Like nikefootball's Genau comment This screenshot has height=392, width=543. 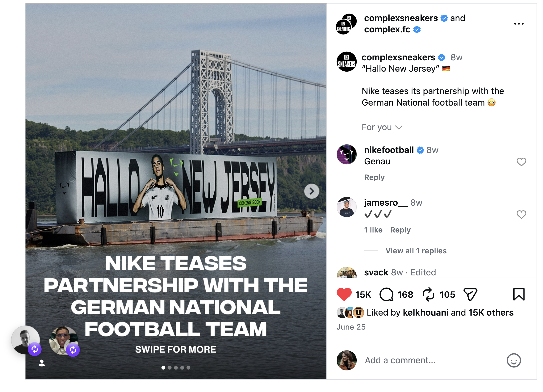pos(521,162)
